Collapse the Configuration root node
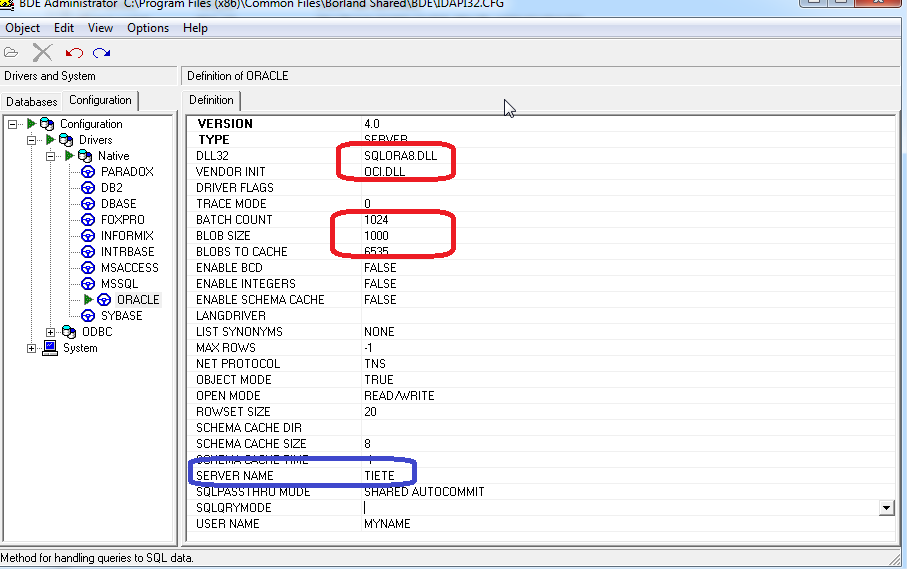 pos(13,124)
